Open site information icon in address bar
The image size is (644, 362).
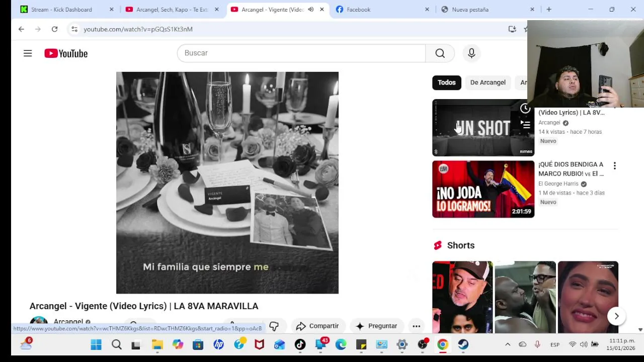tap(74, 29)
